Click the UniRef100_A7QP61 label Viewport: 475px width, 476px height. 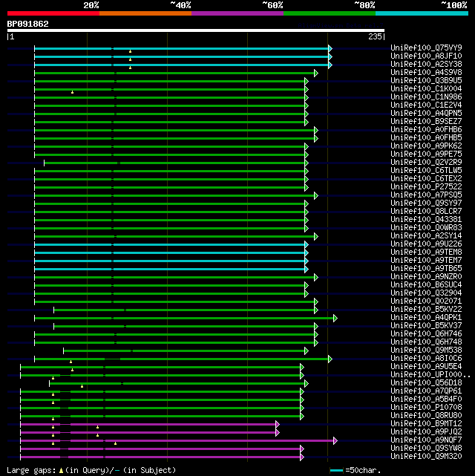coord(426,391)
